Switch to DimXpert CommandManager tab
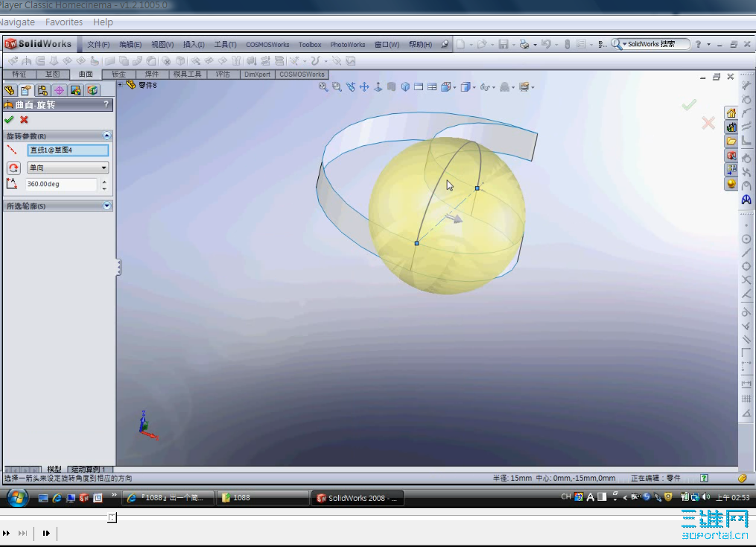756x547 pixels. [x=257, y=75]
